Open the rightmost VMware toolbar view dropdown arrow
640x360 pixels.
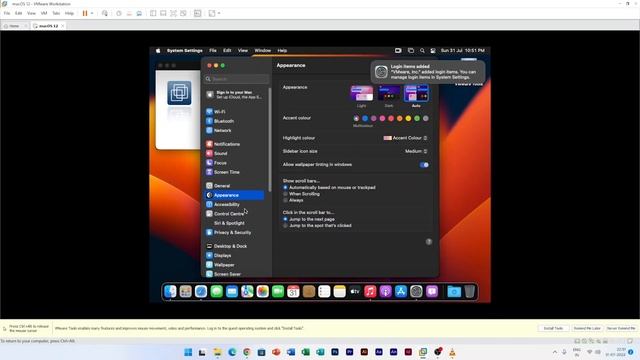219,13
